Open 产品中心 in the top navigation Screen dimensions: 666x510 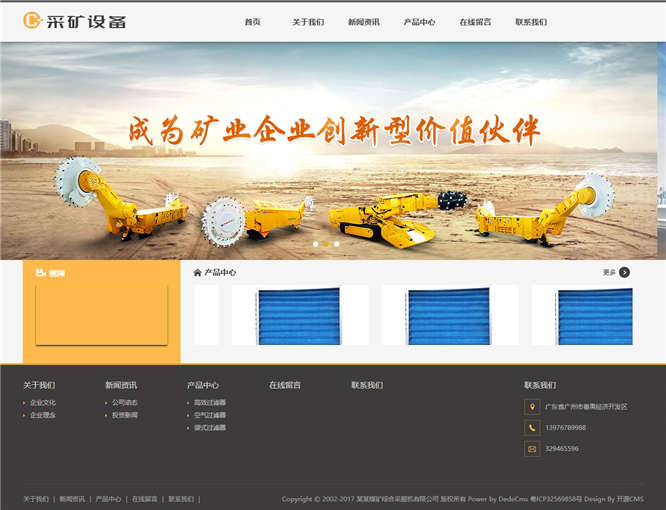coord(419,22)
